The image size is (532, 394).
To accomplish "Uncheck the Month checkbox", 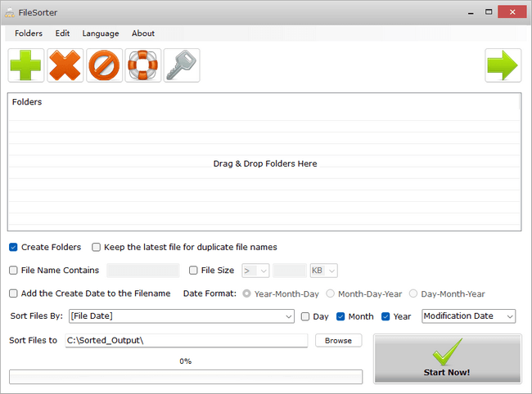I will (340, 316).
